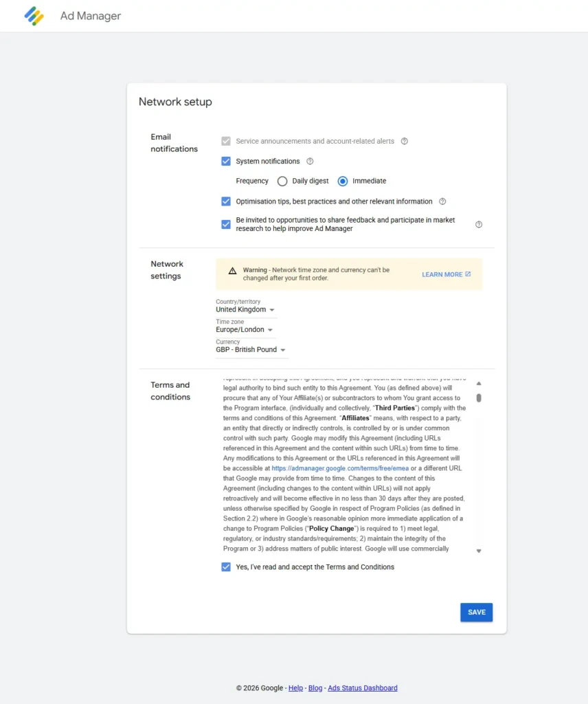588x704 pixels.
Task: Open the Currency GBP dropdown
Action: pyautogui.click(x=251, y=350)
